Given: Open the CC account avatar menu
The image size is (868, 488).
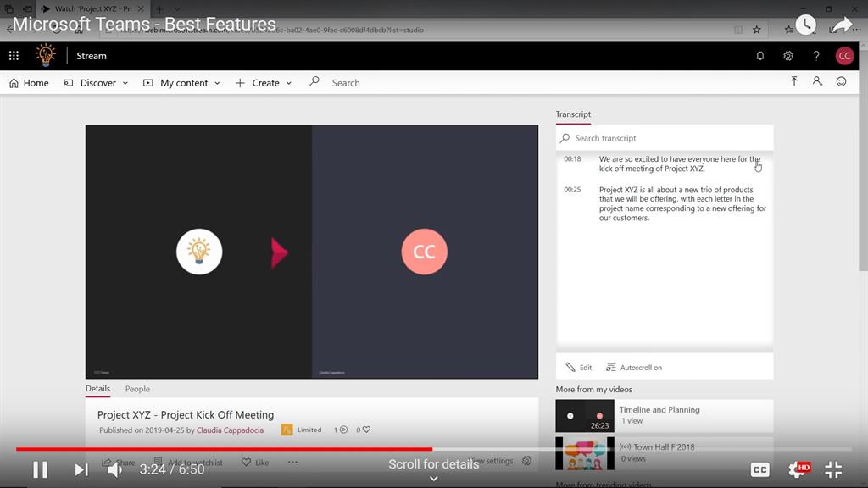Looking at the screenshot, I should click(844, 55).
